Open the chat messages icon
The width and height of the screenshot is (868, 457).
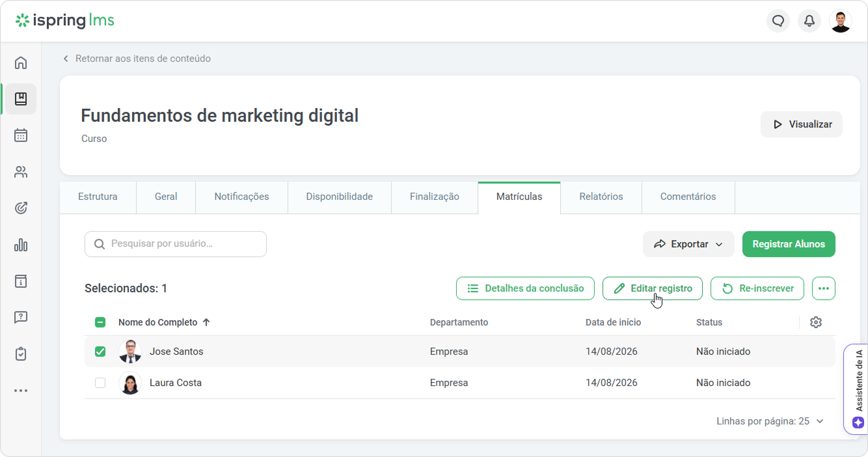click(x=778, y=21)
